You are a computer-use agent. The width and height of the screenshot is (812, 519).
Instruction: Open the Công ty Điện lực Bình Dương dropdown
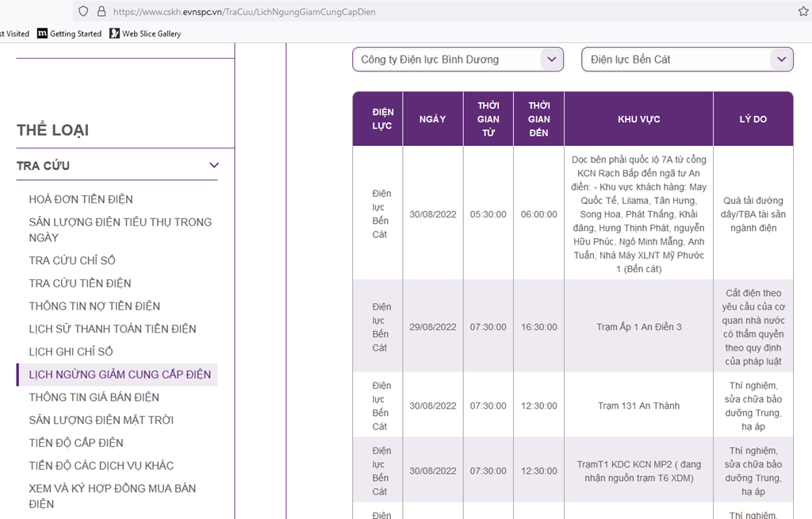click(458, 60)
